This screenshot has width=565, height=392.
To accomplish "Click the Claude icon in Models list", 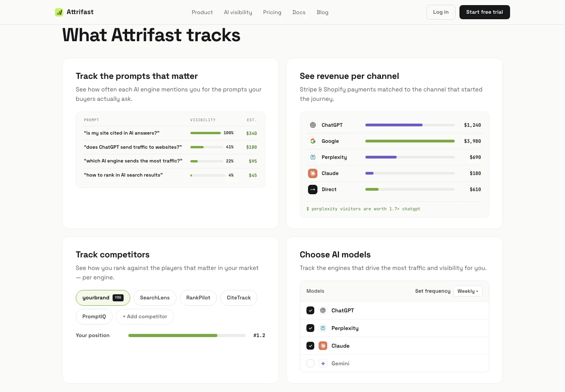I will [323, 346].
